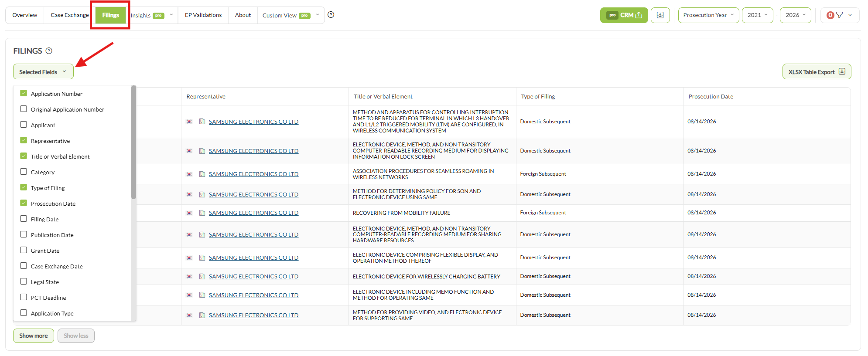This screenshot has height=356, width=868.
Task: Open the help icon next to Custom View
Action: [x=331, y=15]
